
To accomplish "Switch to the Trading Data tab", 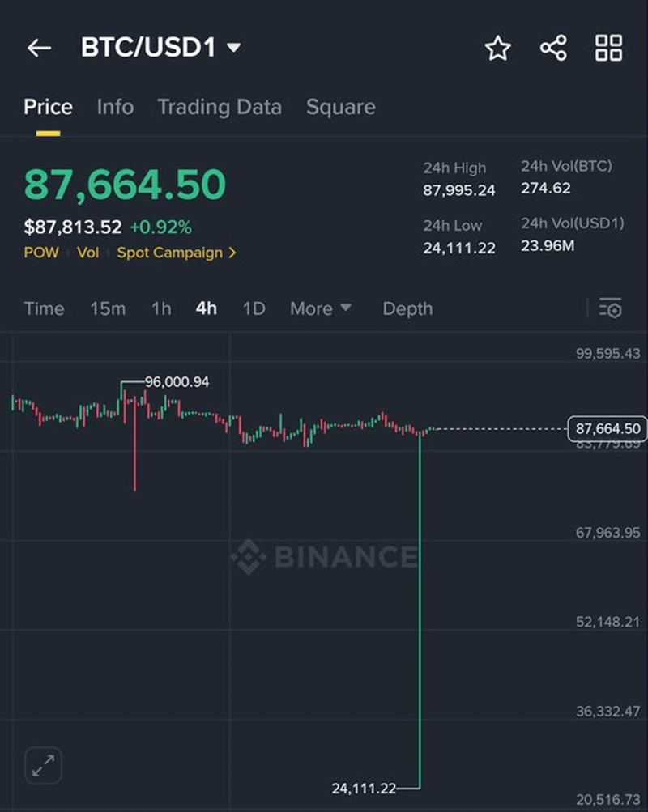I will [x=220, y=107].
